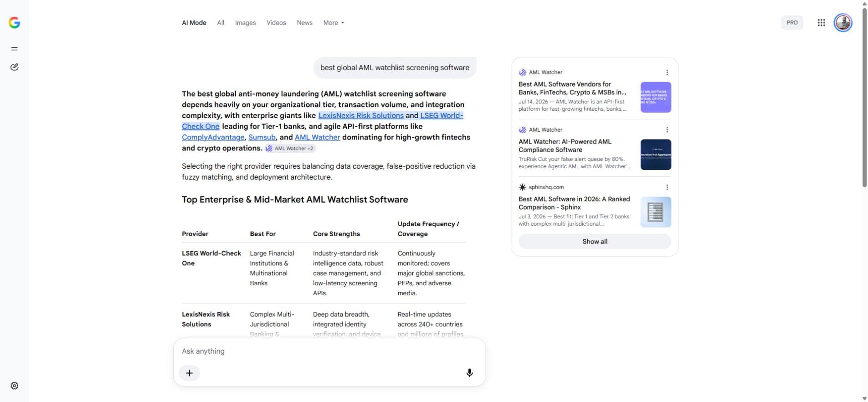The height and width of the screenshot is (402, 868).
Task: Click the Best For column header
Action: click(x=262, y=234)
